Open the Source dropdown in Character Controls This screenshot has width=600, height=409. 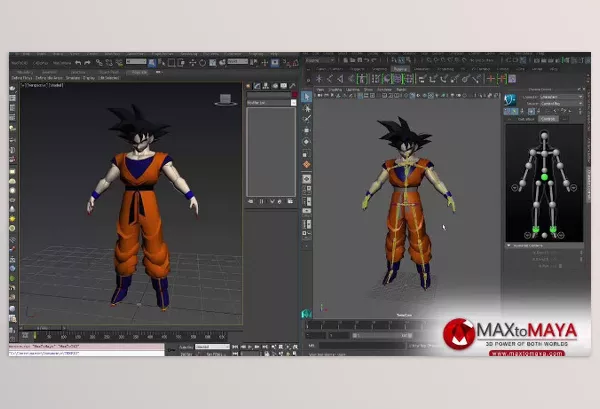[x=561, y=104]
